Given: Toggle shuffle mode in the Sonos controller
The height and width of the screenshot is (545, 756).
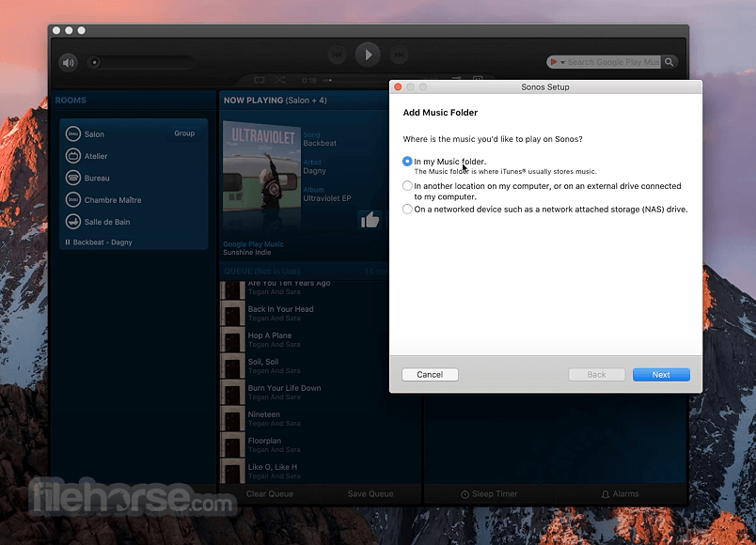Looking at the screenshot, I should (280, 80).
